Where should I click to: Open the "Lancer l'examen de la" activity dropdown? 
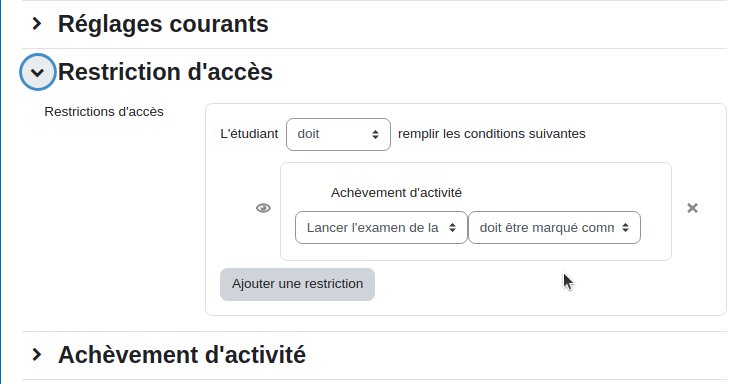[381, 228]
